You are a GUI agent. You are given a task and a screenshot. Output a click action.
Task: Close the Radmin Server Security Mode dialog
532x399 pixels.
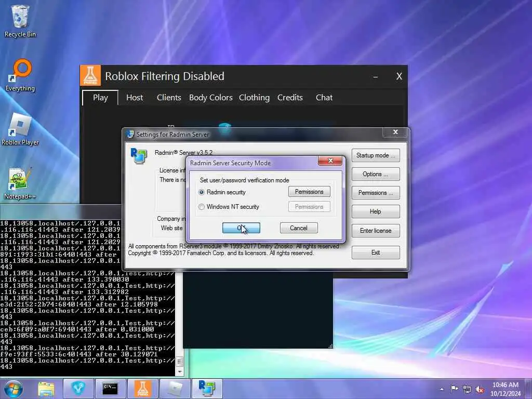click(330, 161)
